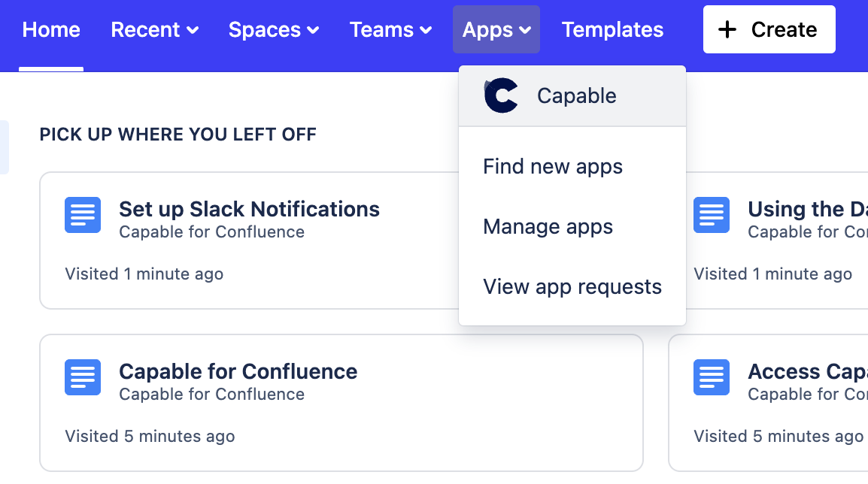This screenshot has height=484, width=868.
Task: Open the Using the Da… page title
Action: [806, 209]
